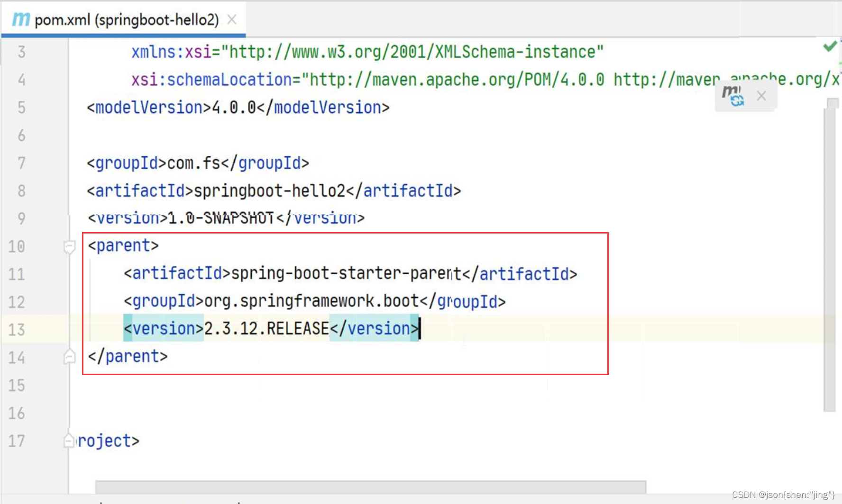
Task: Click the highlighted version tag on line 13
Action: coord(163,328)
